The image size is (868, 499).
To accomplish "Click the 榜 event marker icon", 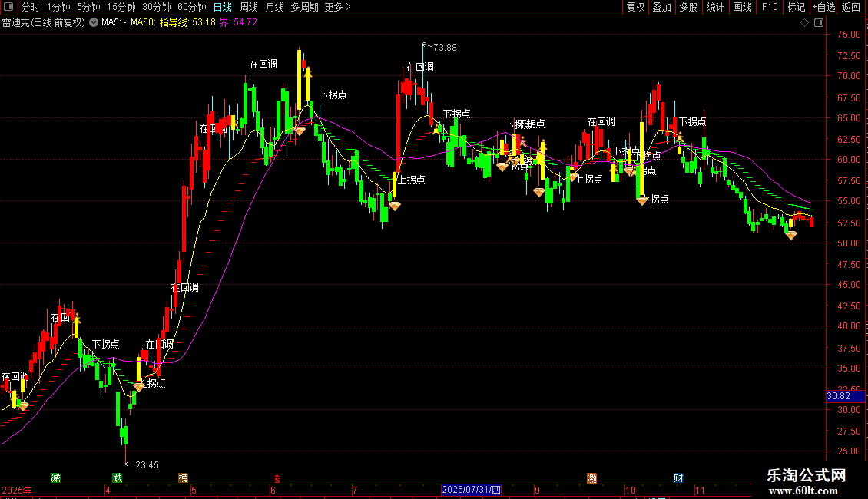I will pos(184,478).
